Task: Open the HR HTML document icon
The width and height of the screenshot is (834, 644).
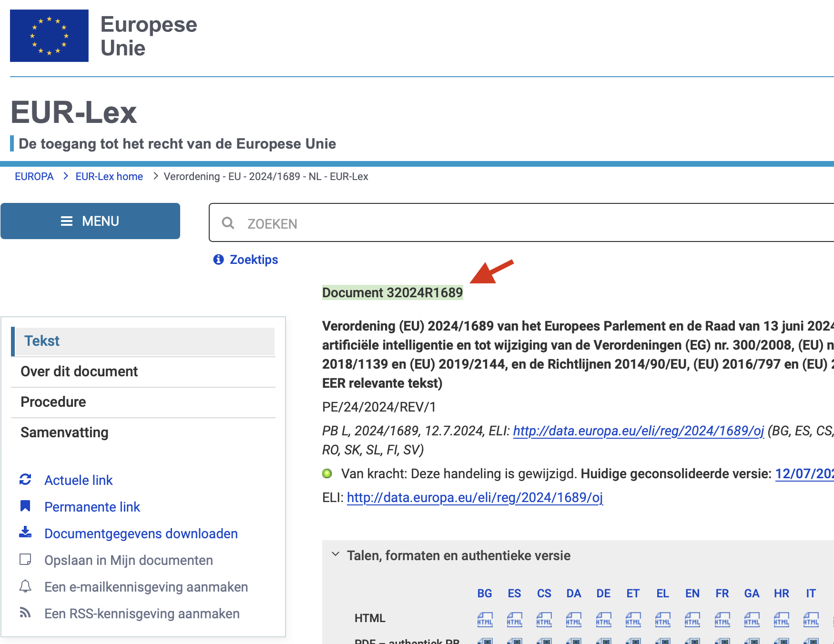Action: tap(782, 619)
